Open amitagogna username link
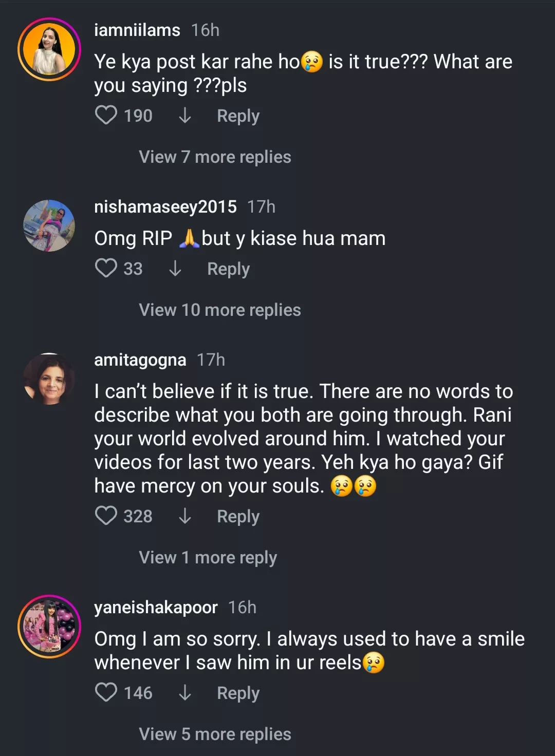 (x=140, y=360)
